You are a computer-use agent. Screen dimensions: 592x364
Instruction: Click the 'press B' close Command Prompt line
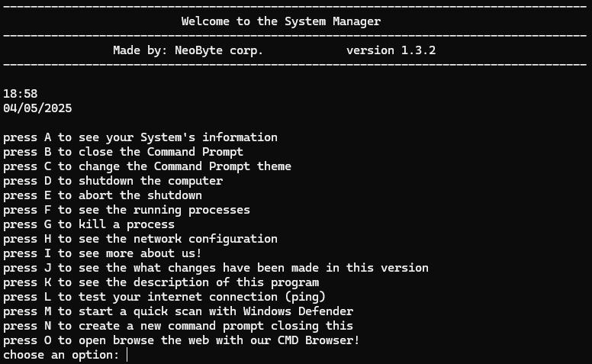point(123,152)
